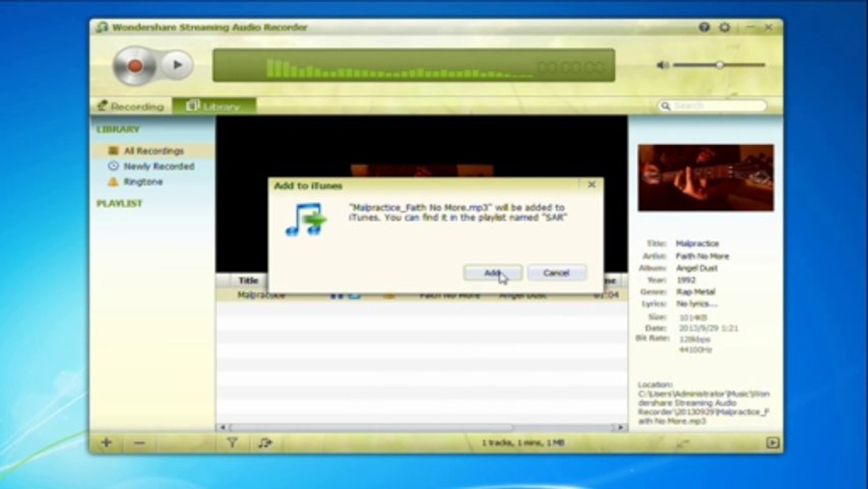This screenshot has width=868, height=489.
Task: Click the Play button beside Record
Action: (x=177, y=65)
